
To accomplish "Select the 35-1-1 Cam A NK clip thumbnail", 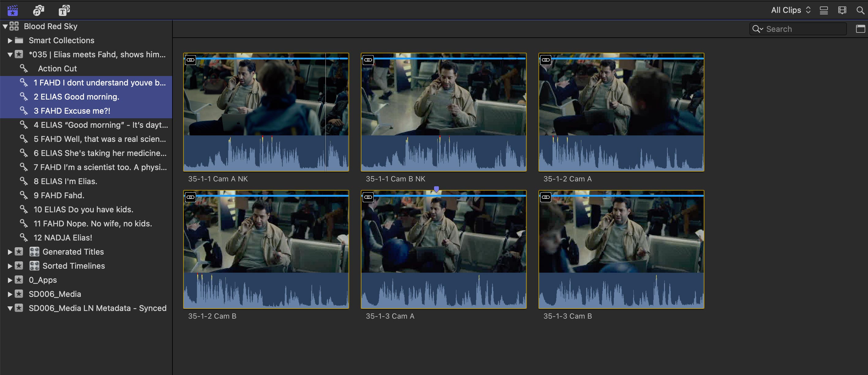I will tap(266, 112).
